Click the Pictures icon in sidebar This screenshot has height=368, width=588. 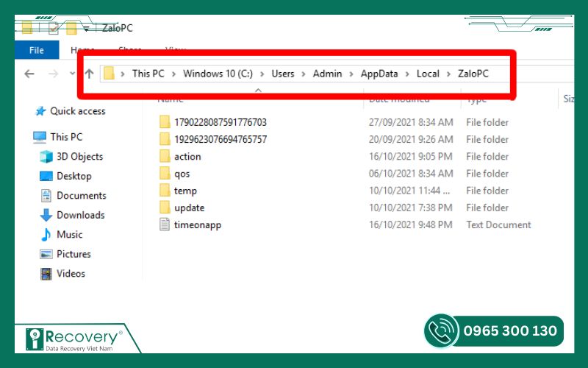[46, 254]
